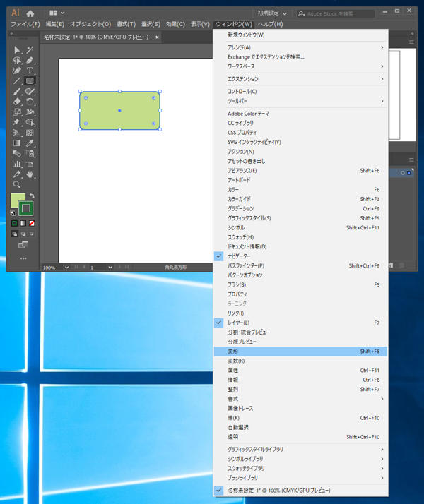Viewport: 424px width, 504px height.
Task: Select the Shaper tool
Action: point(30,91)
